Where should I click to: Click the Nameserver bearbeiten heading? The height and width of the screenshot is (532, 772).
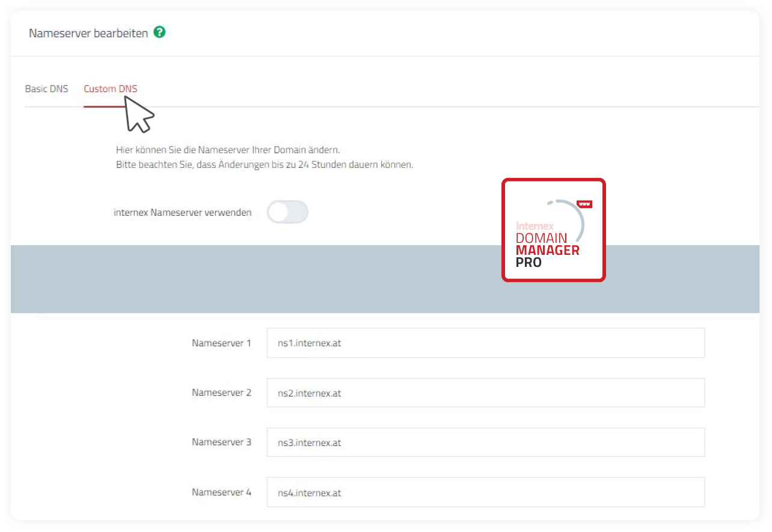coord(88,33)
